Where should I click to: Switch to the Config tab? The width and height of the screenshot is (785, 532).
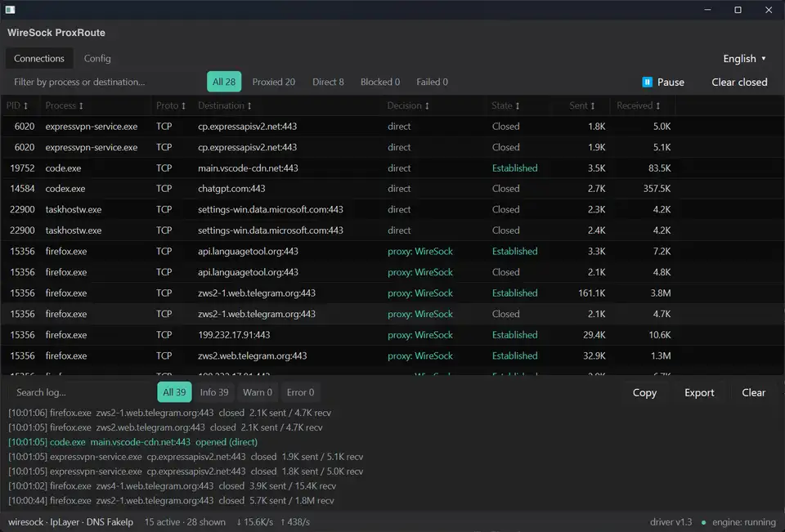point(97,59)
